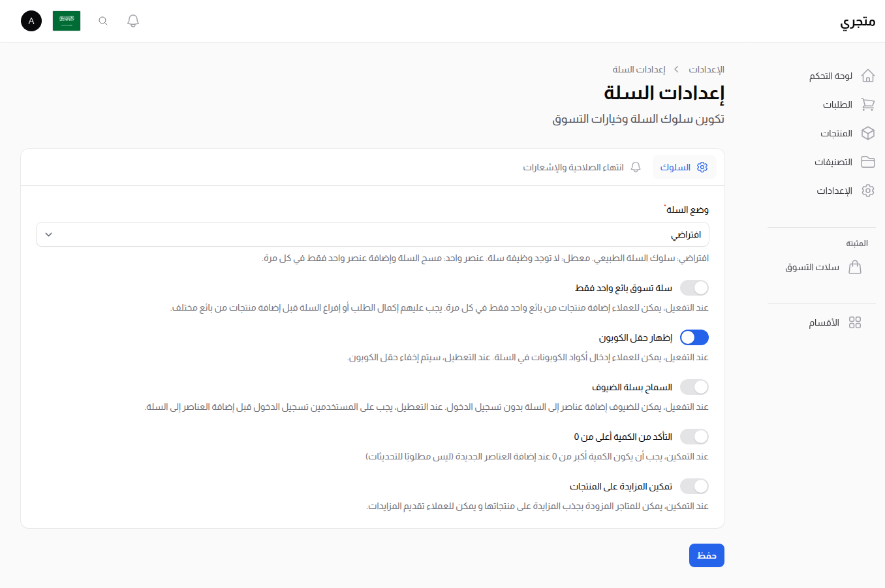885x588 pixels.
Task: Open التصنيفات via the folder icon
Action: (x=868, y=162)
